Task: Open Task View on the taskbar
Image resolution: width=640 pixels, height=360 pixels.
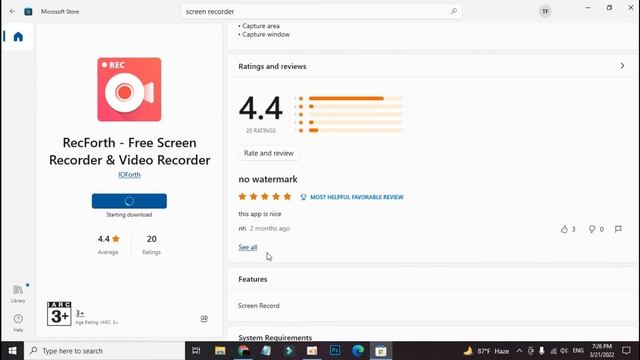Action: [196, 351]
